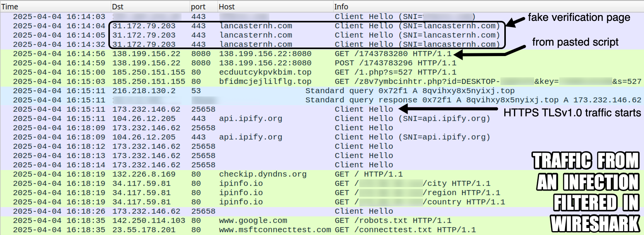644x235 pixels.
Task: Select the ipinfo.io /region GET request info
Action: click(x=418, y=193)
